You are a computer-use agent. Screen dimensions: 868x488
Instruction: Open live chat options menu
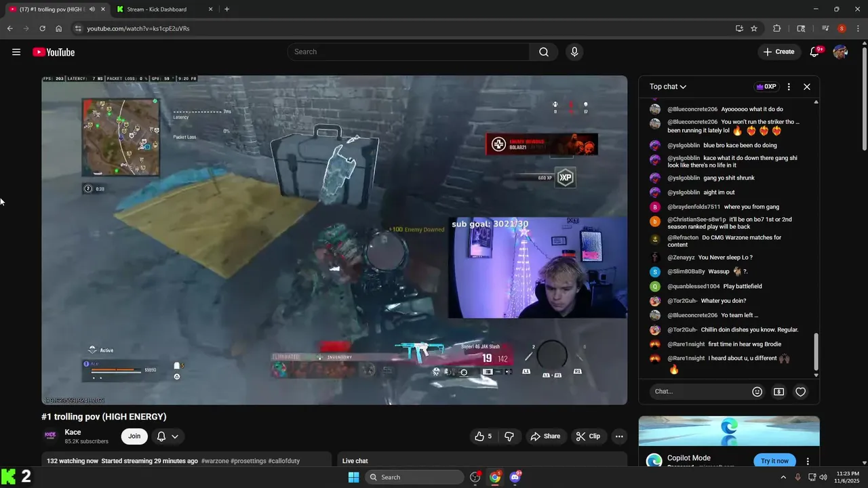tap(789, 87)
